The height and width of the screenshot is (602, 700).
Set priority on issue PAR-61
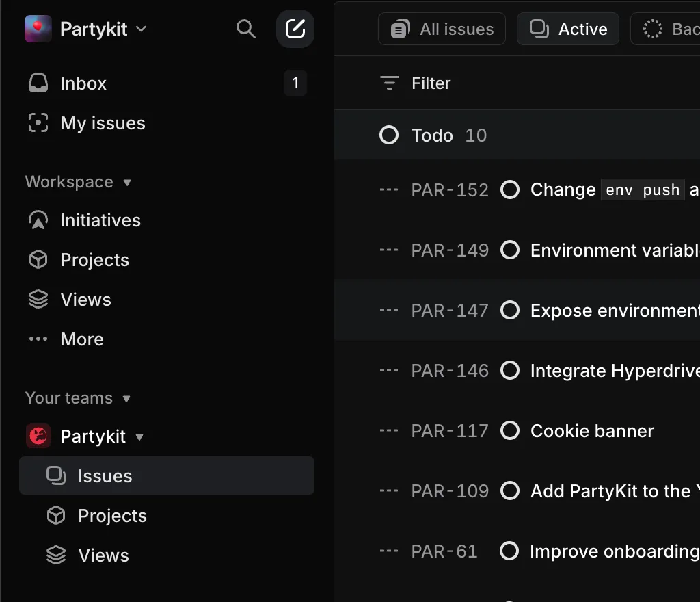point(388,551)
